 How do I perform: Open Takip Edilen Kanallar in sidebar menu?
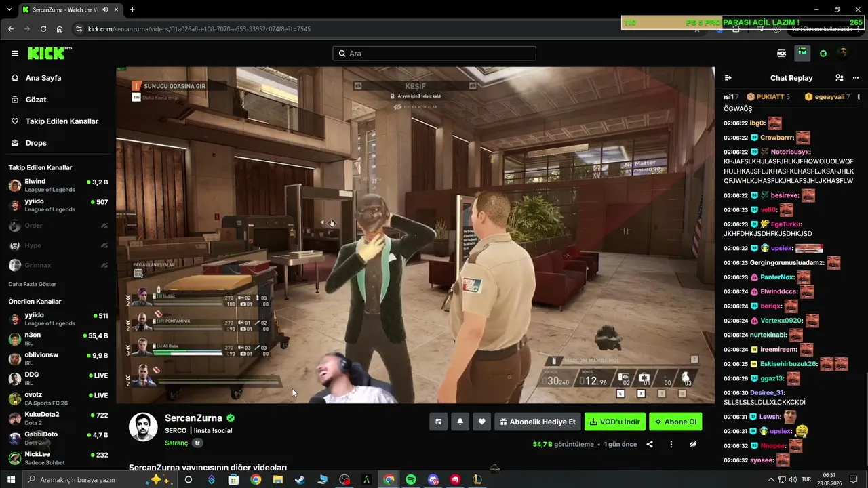point(62,121)
